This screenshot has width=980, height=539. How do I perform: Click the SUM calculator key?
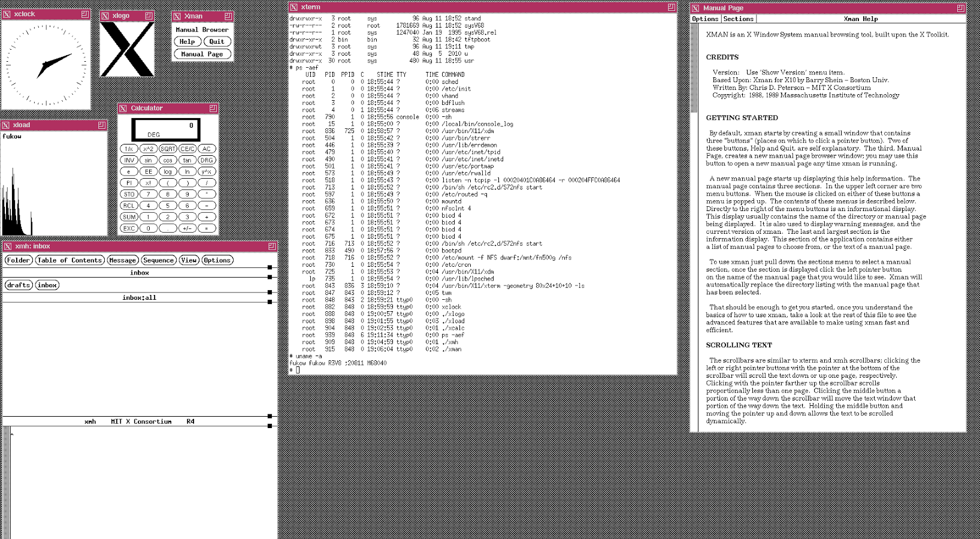pyautogui.click(x=129, y=217)
